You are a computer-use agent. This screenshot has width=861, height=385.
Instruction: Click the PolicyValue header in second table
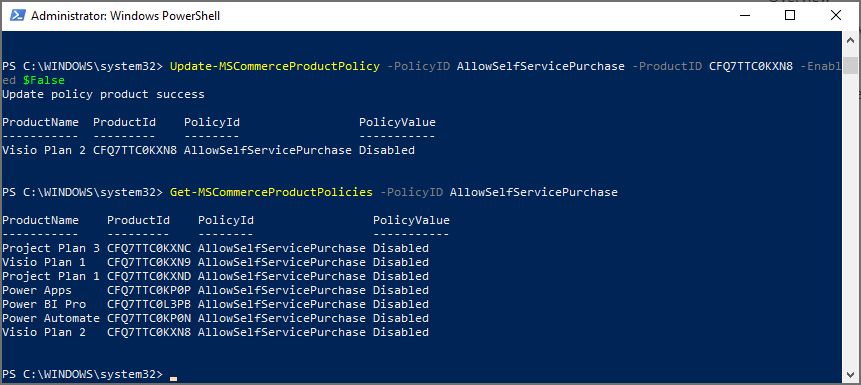tap(411, 220)
